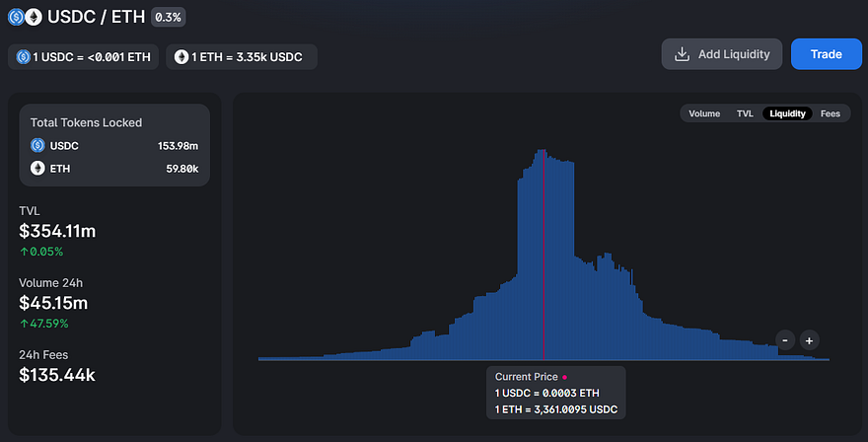
Task: Click the ETH token logo in the page title
Action: (34, 17)
